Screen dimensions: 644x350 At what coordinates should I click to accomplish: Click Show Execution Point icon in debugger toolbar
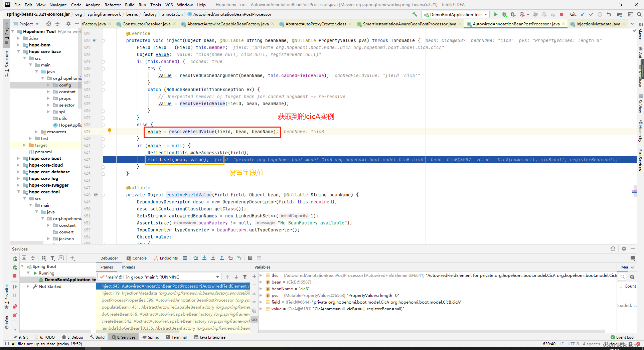click(x=185, y=258)
